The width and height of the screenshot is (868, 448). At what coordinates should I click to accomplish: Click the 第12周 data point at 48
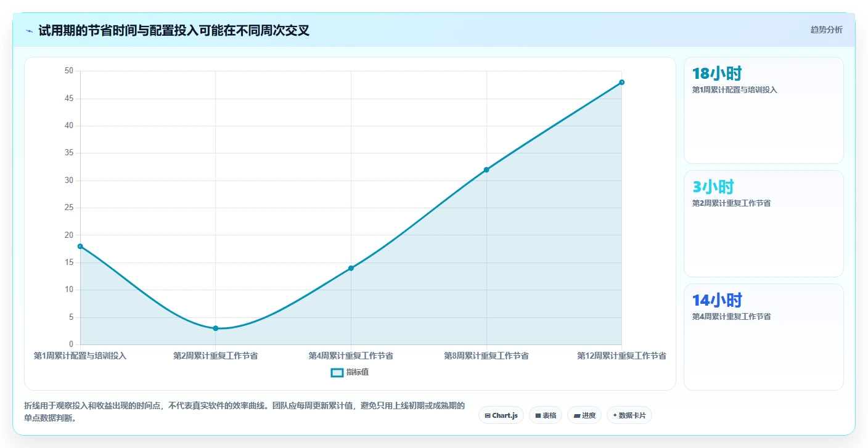tap(621, 82)
